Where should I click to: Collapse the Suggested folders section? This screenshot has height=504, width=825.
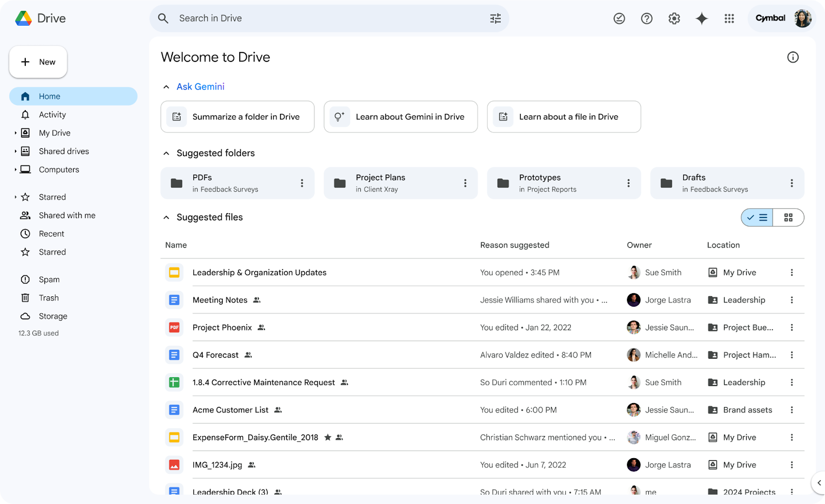coord(166,153)
